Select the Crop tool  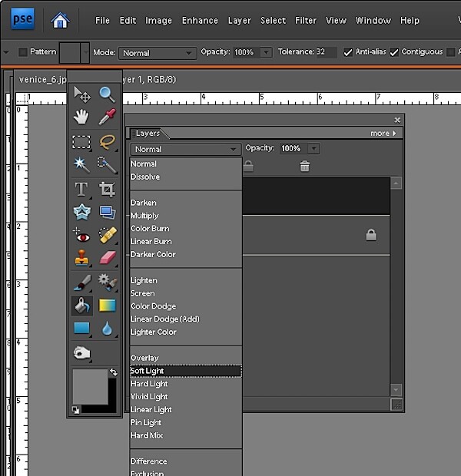107,190
